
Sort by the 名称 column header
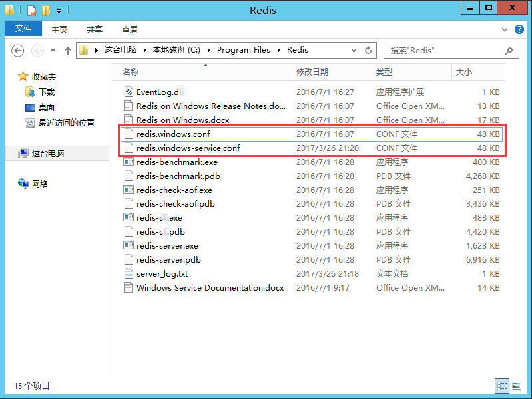point(202,72)
